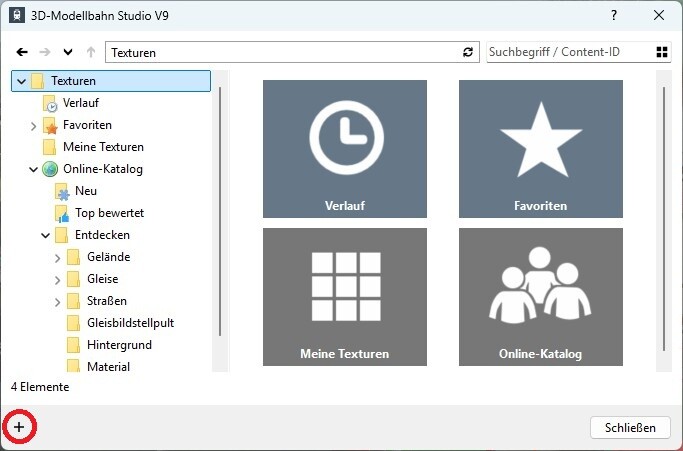Select Straßen label in the tree
The height and width of the screenshot is (451, 683).
(x=107, y=301)
